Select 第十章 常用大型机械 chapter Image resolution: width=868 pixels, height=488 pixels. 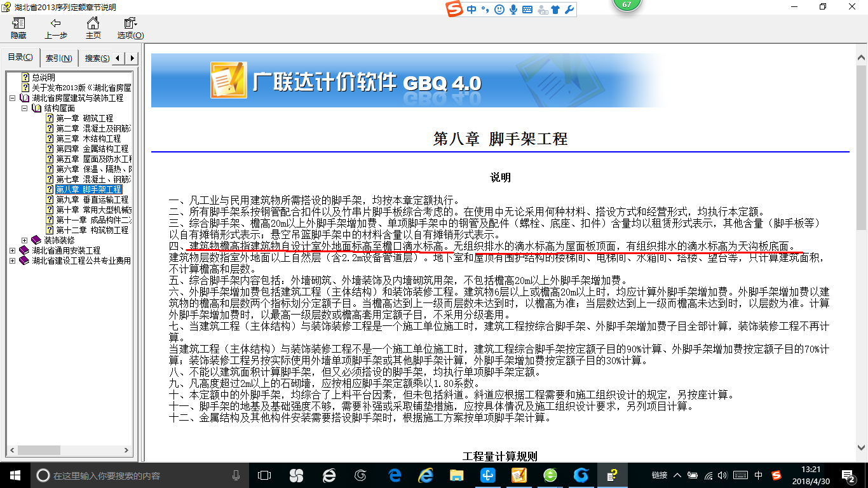click(x=93, y=210)
